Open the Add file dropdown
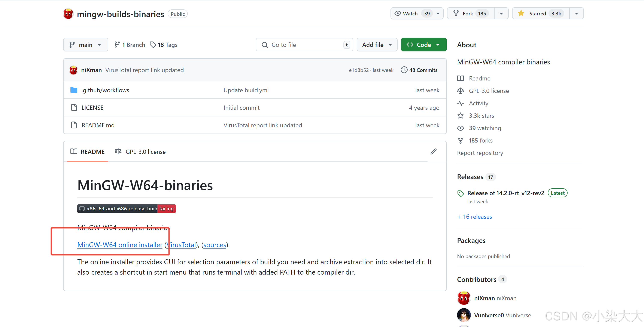This screenshot has height=327, width=644. (x=377, y=45)
